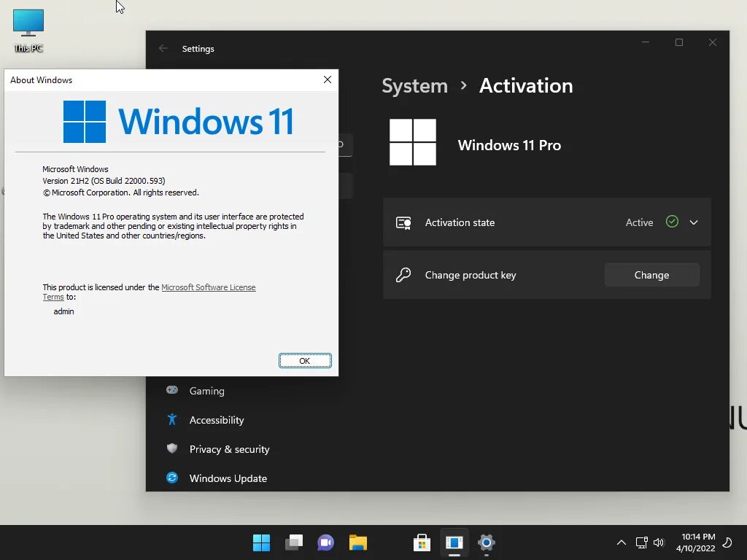Open Privacy & security settings

point(229,449)
